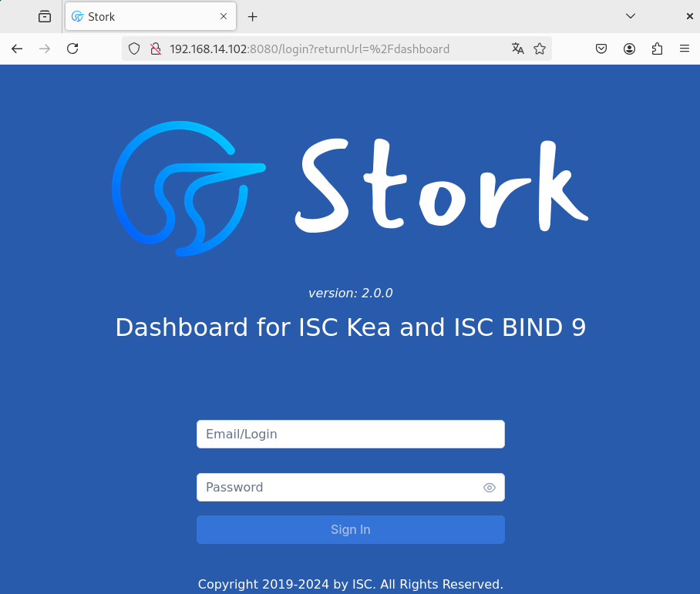
Task: Click the save to Pocket icon
Action: [x=601, y=48]
